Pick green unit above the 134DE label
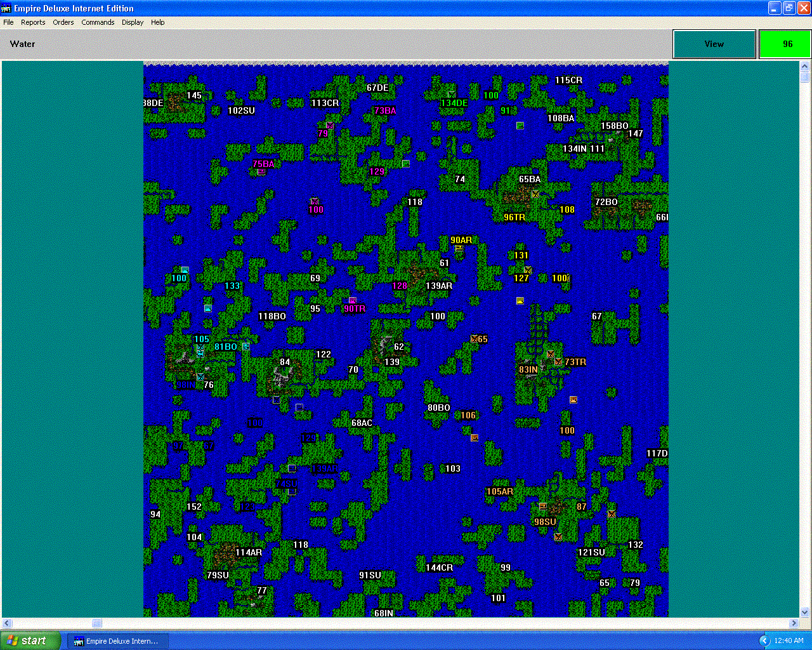Screen dimensions: 812x650 pyautogui.click(x=451, y=95)
